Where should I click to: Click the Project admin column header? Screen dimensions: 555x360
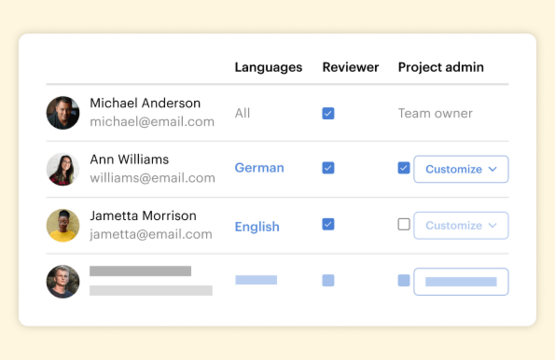point(441,67)
